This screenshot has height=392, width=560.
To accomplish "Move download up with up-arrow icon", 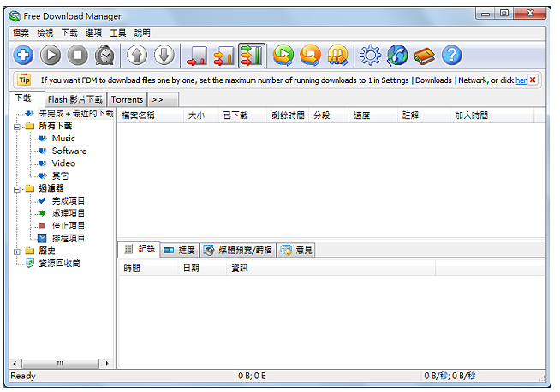I will coord(137,56).
